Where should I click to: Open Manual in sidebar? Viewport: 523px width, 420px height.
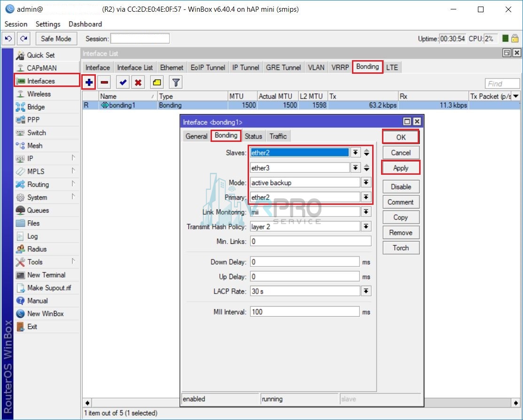coord(47,301)
